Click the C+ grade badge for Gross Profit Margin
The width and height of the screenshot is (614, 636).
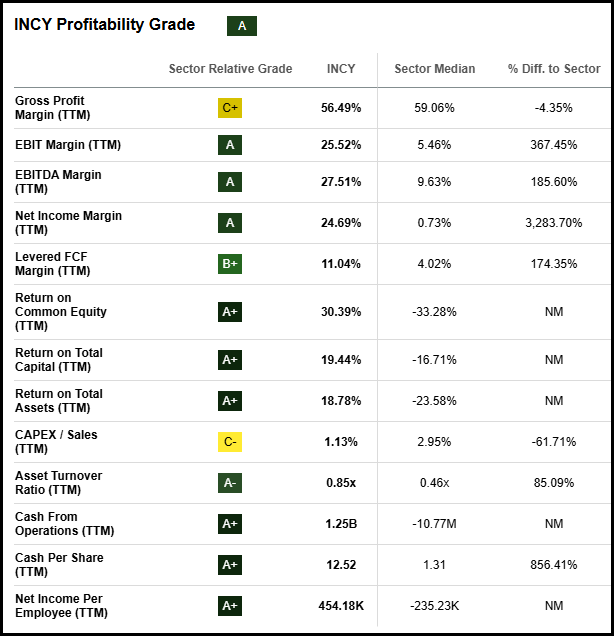(230, 108)
